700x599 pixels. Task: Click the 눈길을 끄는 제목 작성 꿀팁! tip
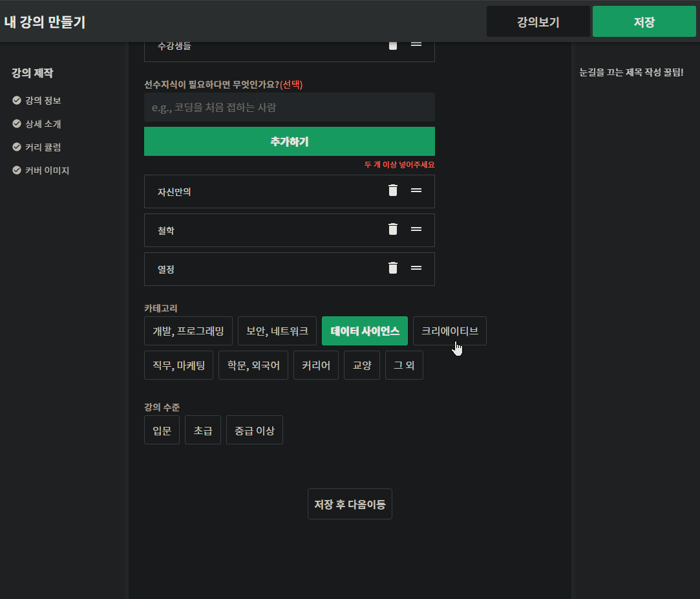coord(631,72)
